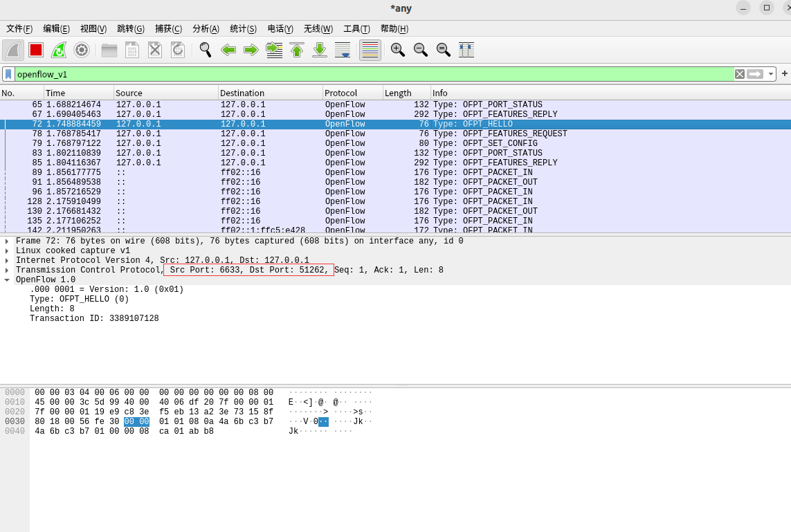Select packet 91 OFPT_PACKET_OUT
791x532 pixels.
pos(396,182)
